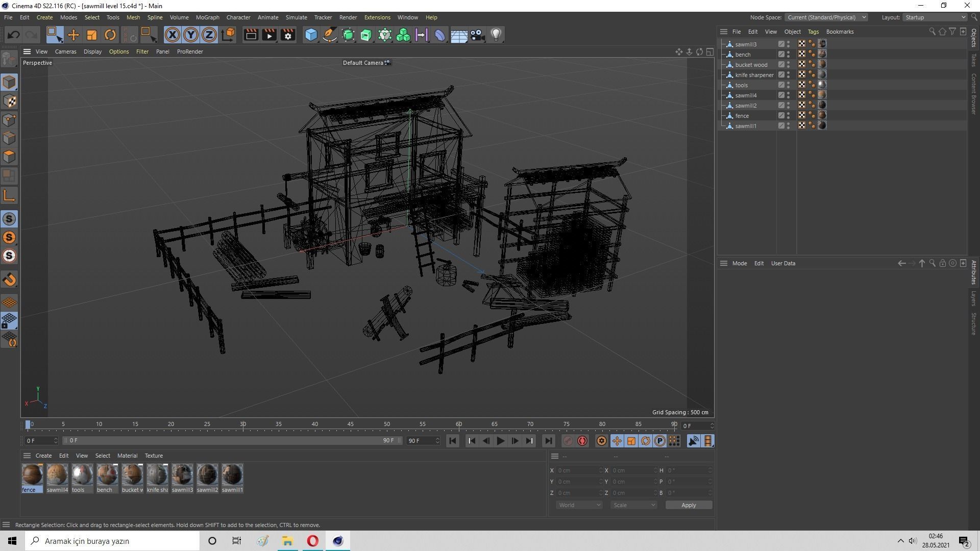
Task: Open Layout Startup dropdown
Action: (935, 17)
